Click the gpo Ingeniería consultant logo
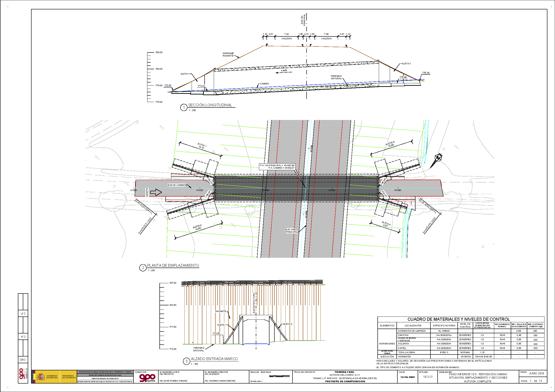The width and height of the screenshot is (555, 392). (x=147, y=378)
